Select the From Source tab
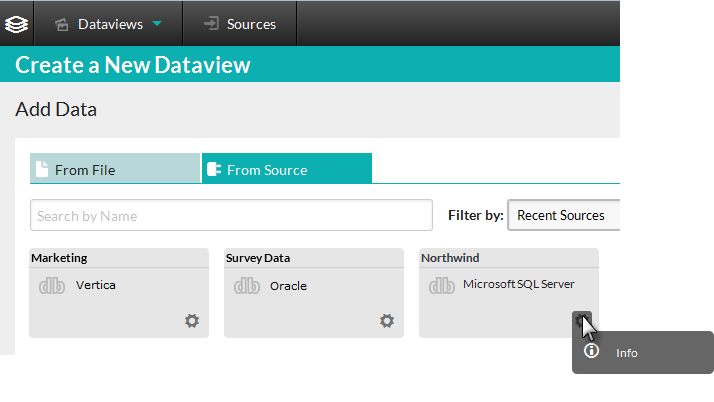Screen dimensions: 714x402 (287, 168)
